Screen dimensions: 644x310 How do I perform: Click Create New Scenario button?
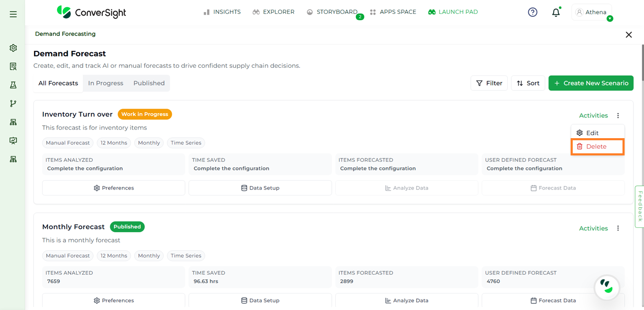[x=590, y=83]
